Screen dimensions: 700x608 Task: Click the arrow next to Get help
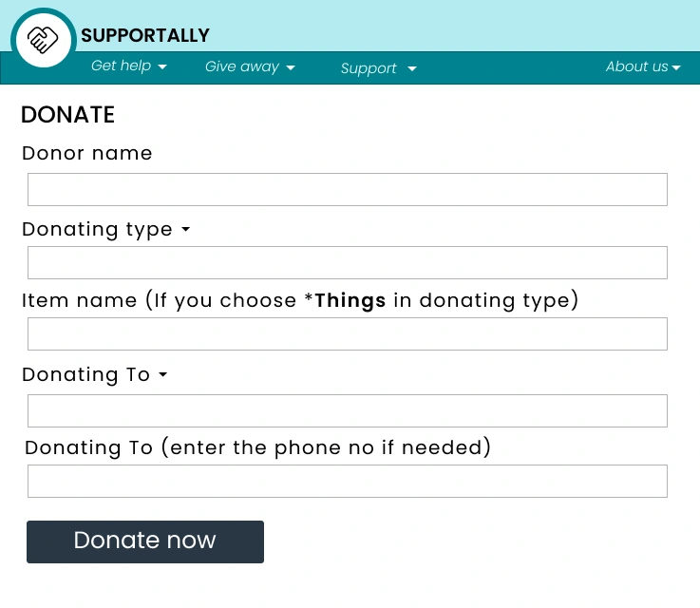[162, 67]
